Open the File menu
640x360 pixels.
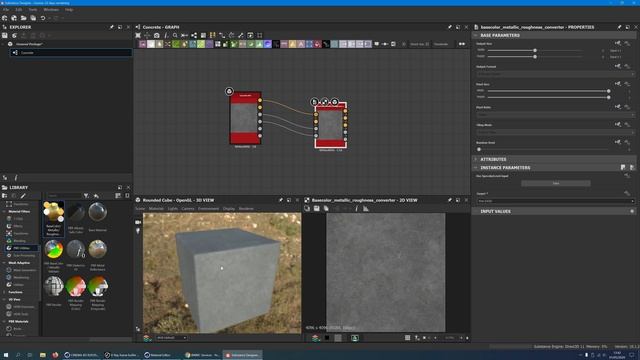coord(6,9)
